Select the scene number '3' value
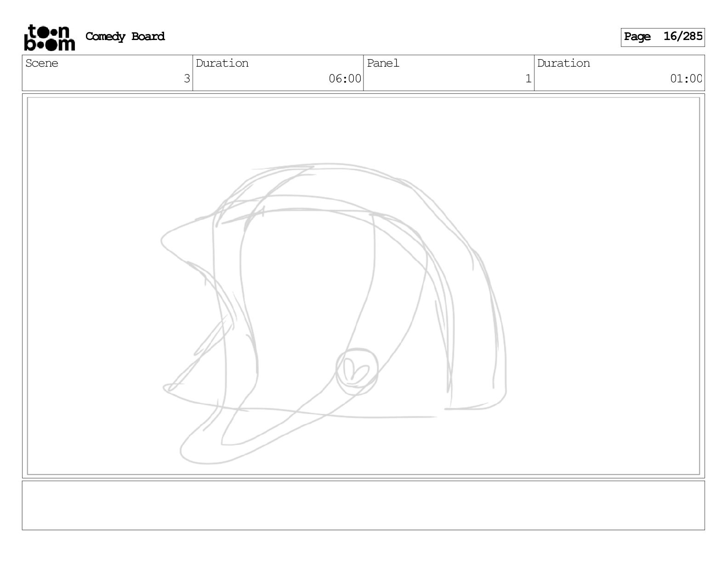Screen dimensions: 728x563 pos(187,79)
